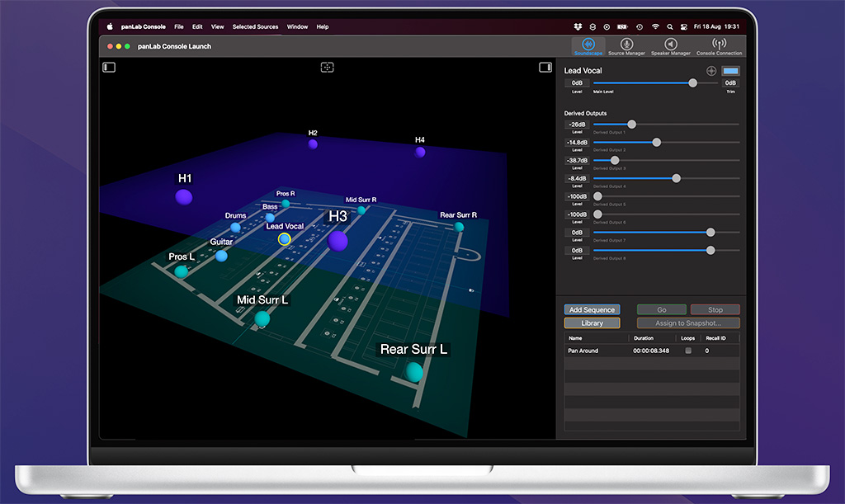Click the Derived Output 5 slider handle
Viewport: 845px width, 504px height.
click(597, 196)
